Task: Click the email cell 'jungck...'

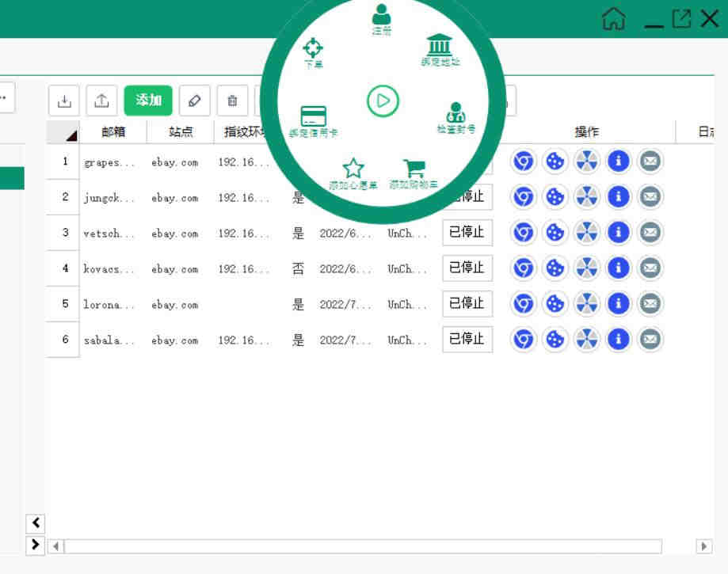Action: [x=109, y=198]
